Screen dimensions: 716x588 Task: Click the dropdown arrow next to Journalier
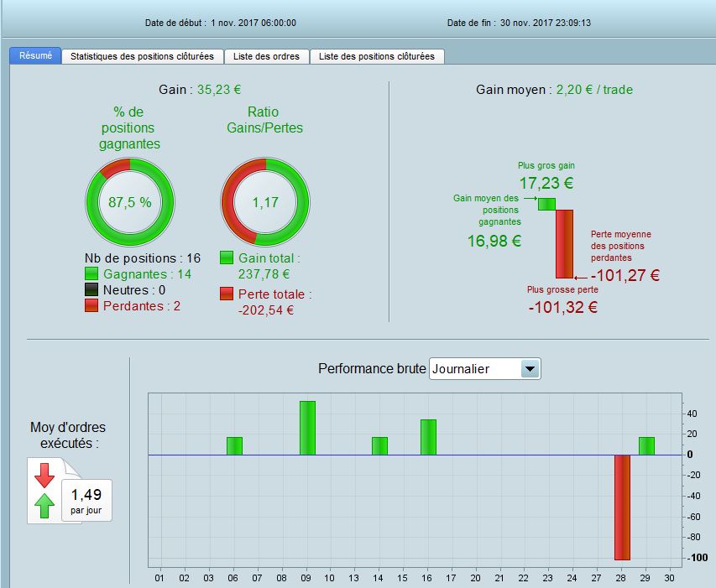pos(530,368)
